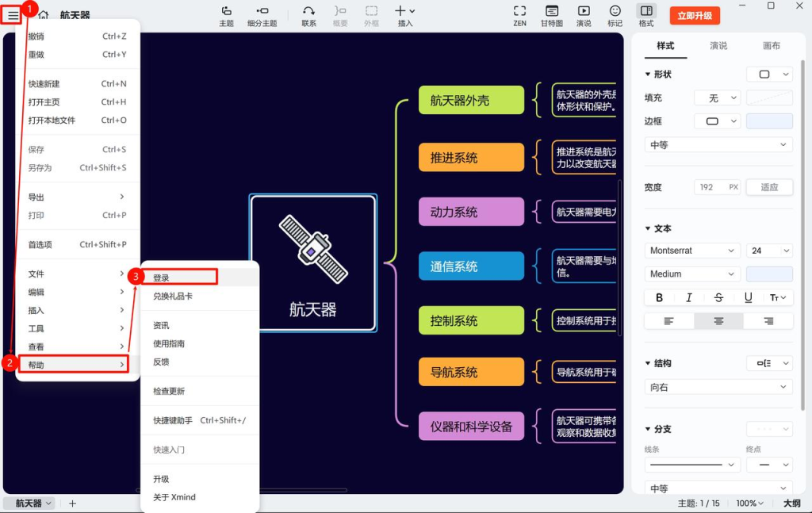Select the 推进系统 topic
Screen dimensions: 812x513
pos(471,157)
